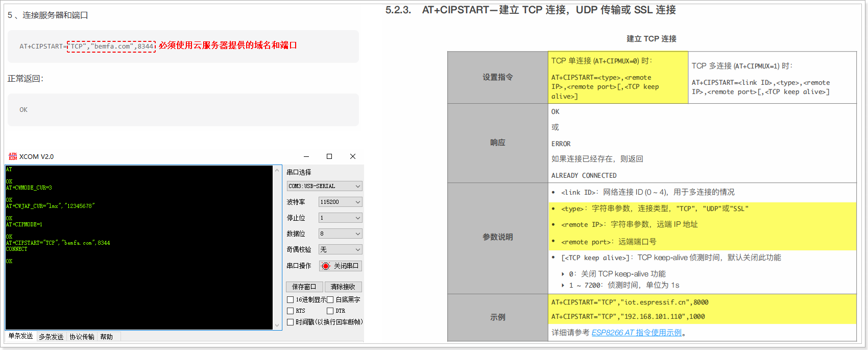Click the 示例 table row label

point(498,317)
